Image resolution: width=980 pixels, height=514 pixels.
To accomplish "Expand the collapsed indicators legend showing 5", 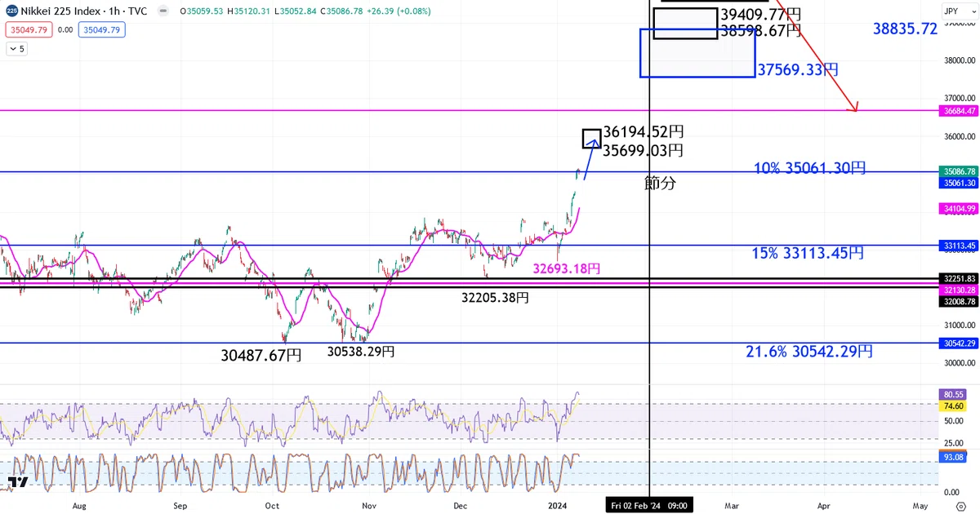I will pos(16,49).
